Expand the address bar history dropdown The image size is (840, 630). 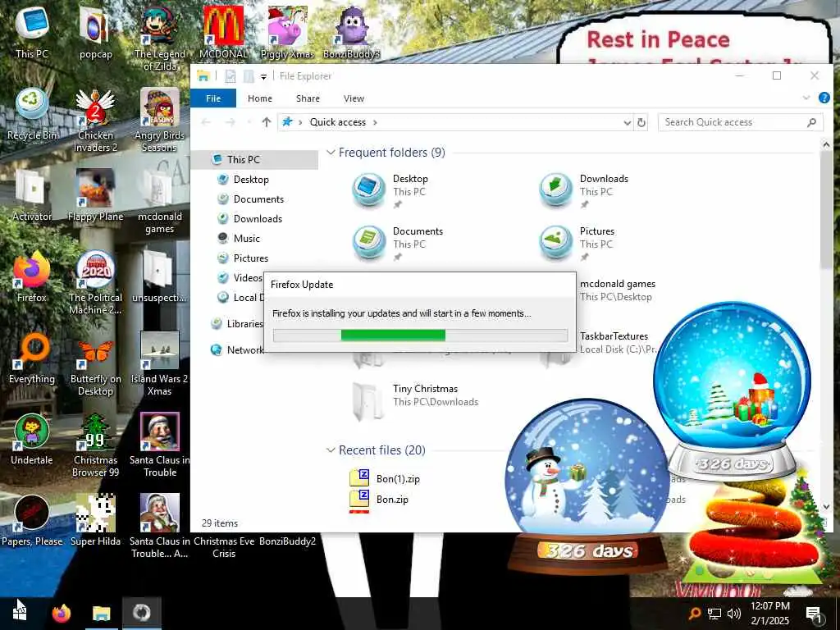[628, 123]
